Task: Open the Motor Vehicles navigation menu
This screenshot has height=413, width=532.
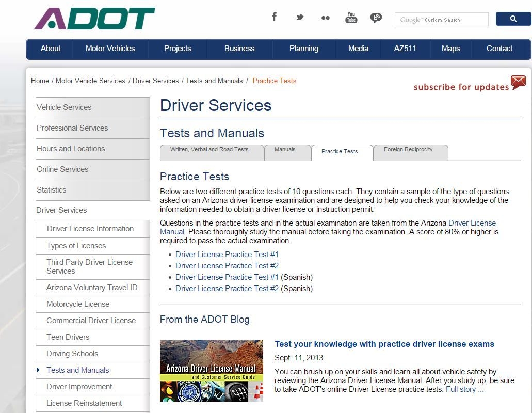Action: pos(110,49)
